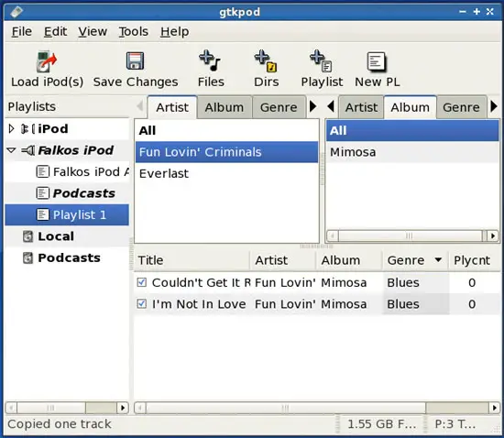
Task: Click the Local repository icon
Action: pos(28,236)
